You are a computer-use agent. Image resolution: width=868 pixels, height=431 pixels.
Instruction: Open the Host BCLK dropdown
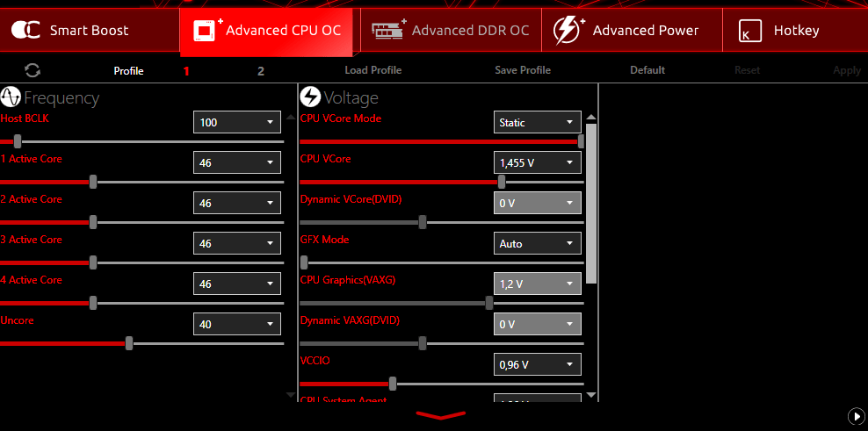237,122
